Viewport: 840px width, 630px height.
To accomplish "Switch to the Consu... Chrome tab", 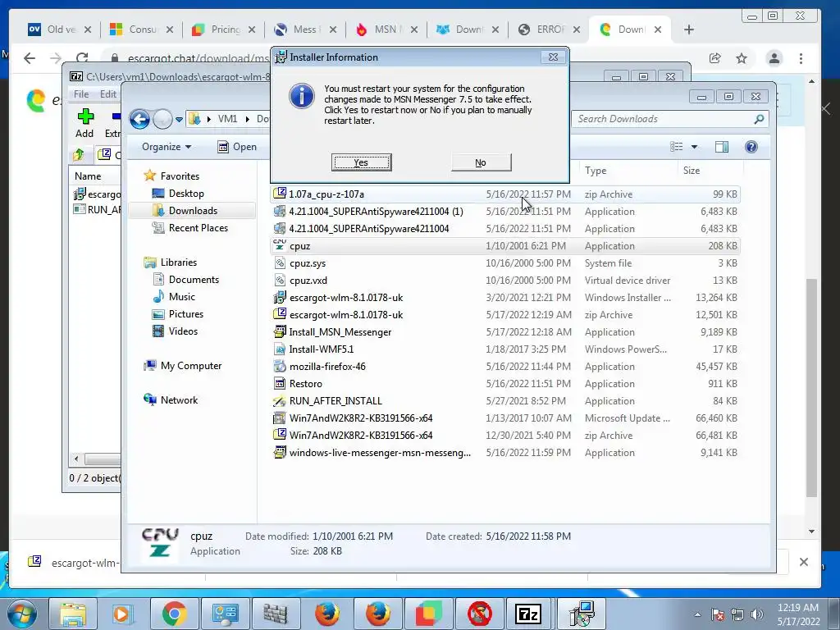I will pyautogui.click(x=141, y=30).
